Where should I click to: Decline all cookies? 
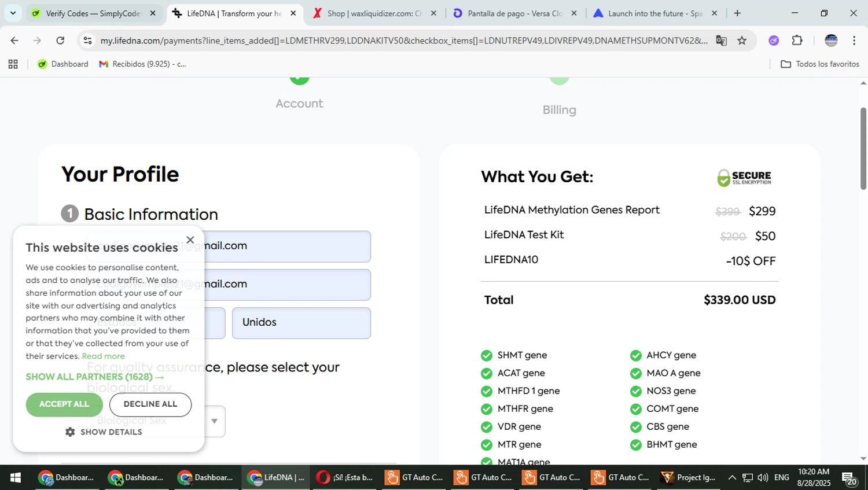click(x=150, y=404)
